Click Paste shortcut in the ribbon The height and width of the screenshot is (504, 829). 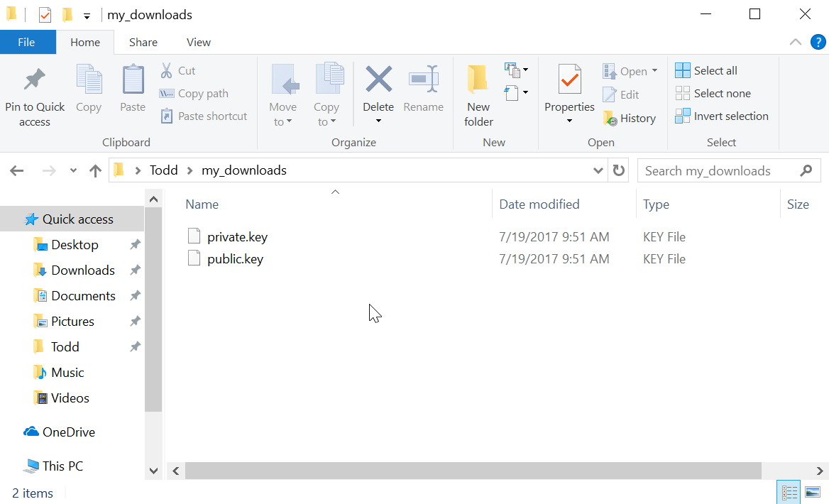pos(204,116)
